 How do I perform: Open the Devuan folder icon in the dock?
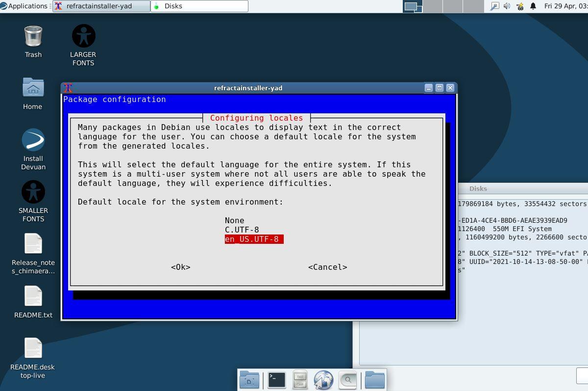pos(249,379)
